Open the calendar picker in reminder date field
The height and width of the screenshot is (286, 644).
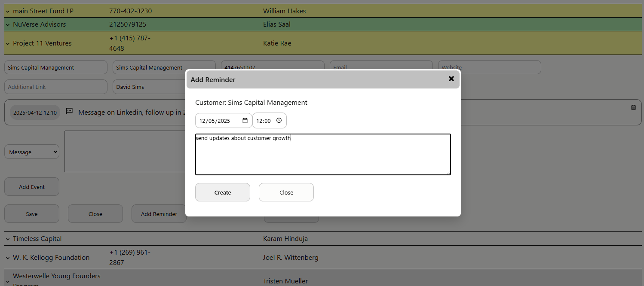[x=245, y=121]
